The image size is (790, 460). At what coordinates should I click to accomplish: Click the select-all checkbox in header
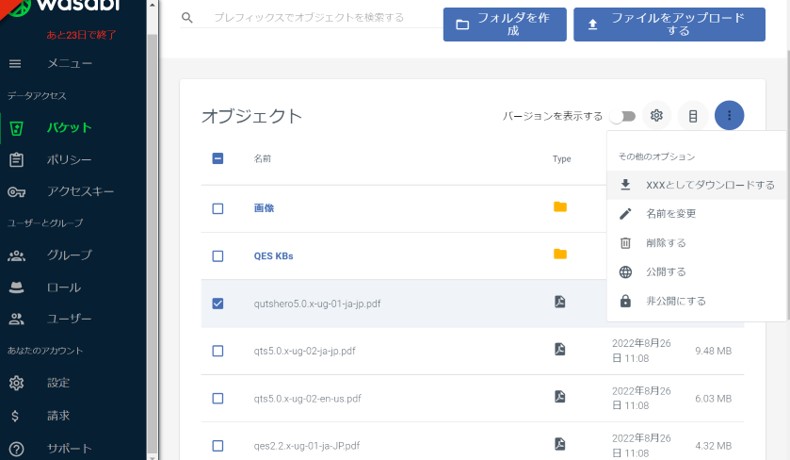(218, 158)
